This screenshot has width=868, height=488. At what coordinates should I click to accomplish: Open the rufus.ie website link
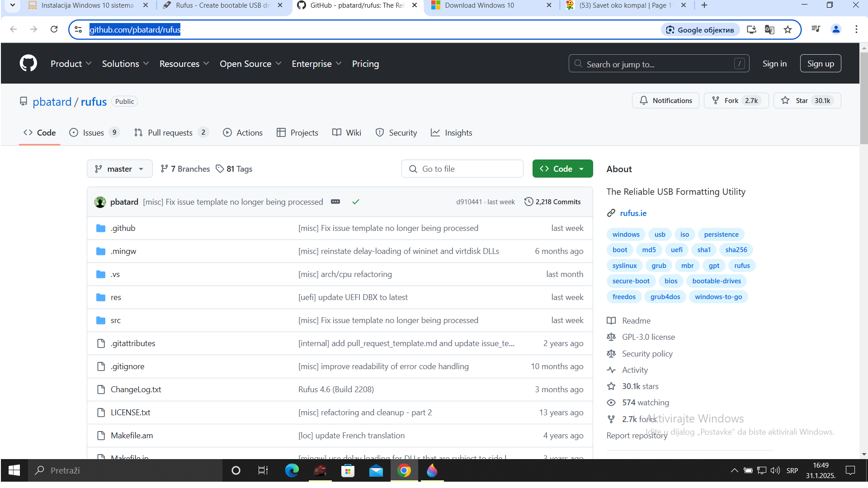(x=633, y=213)
